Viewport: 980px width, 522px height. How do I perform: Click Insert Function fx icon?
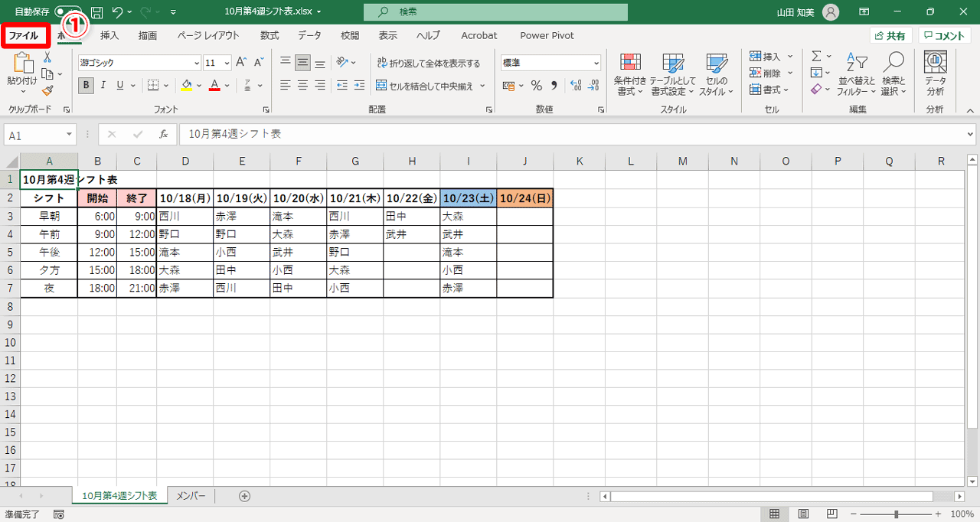pos(163,134)
